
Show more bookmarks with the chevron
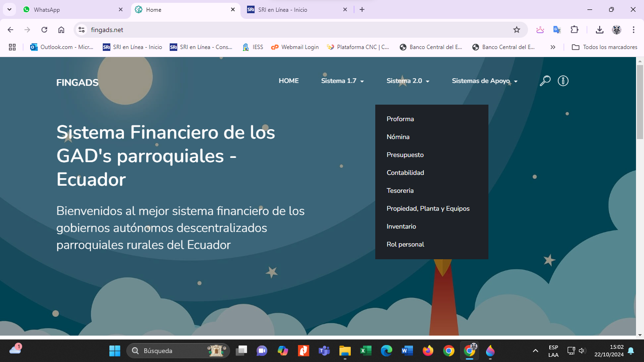click(x=553, y=47)
